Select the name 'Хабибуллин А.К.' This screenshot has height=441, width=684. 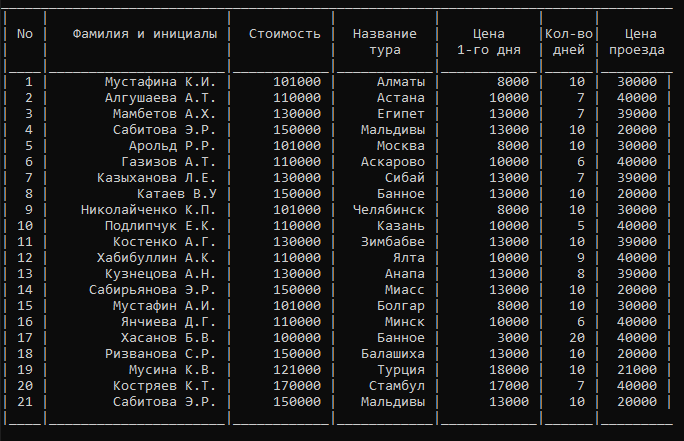click(157, 258)
